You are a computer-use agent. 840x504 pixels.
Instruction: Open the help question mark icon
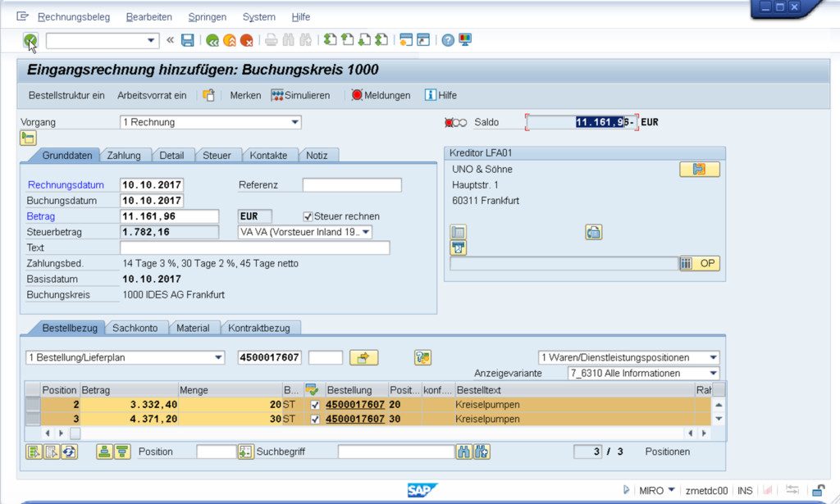coord(448,40)
